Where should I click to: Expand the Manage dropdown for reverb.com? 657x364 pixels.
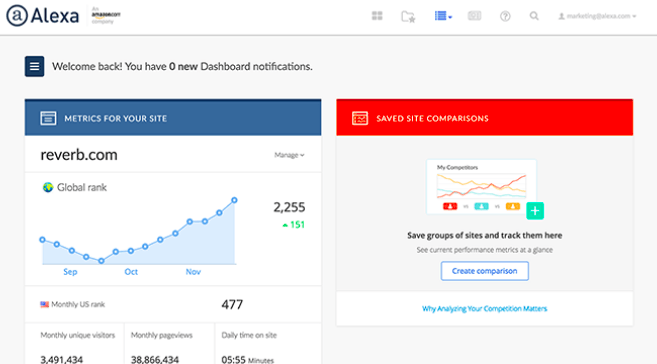[289, 155]
